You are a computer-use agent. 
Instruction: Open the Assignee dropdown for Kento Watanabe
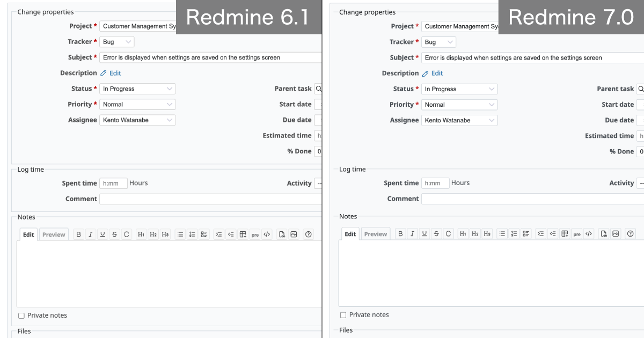coord(137,120)
